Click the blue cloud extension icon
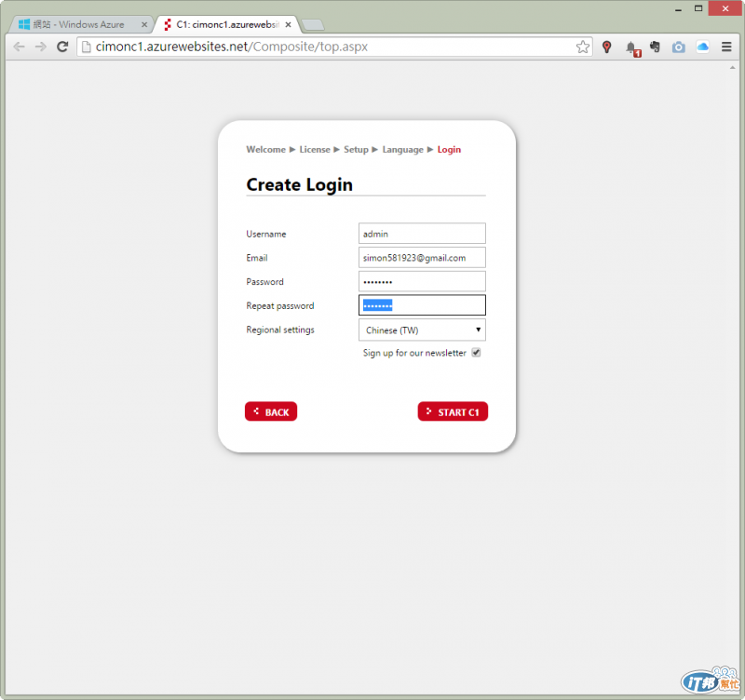The height and width of the screenshot is (700, 745). [x=703, y=47]
